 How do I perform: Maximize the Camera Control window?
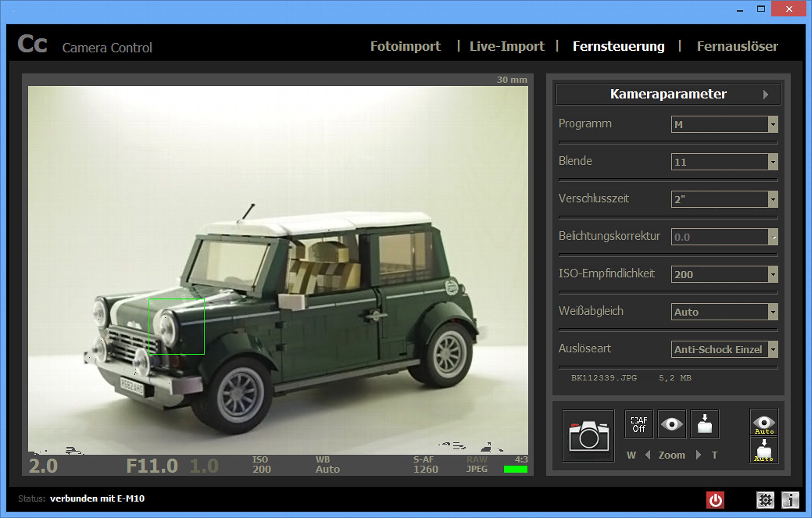761,9
